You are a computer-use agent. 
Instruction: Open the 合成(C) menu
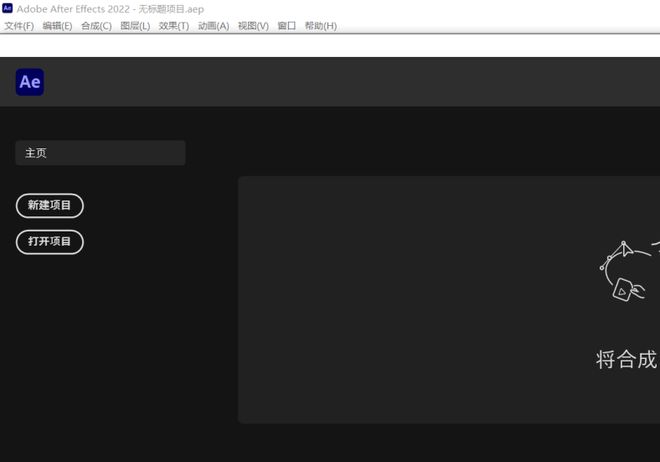pyautogui.click(x=96, y=26)
